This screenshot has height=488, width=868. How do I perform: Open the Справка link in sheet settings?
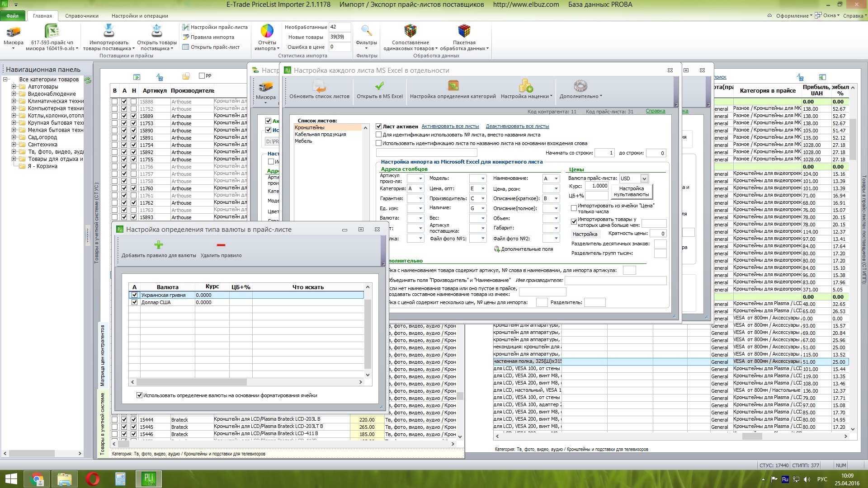coord(655,111)
